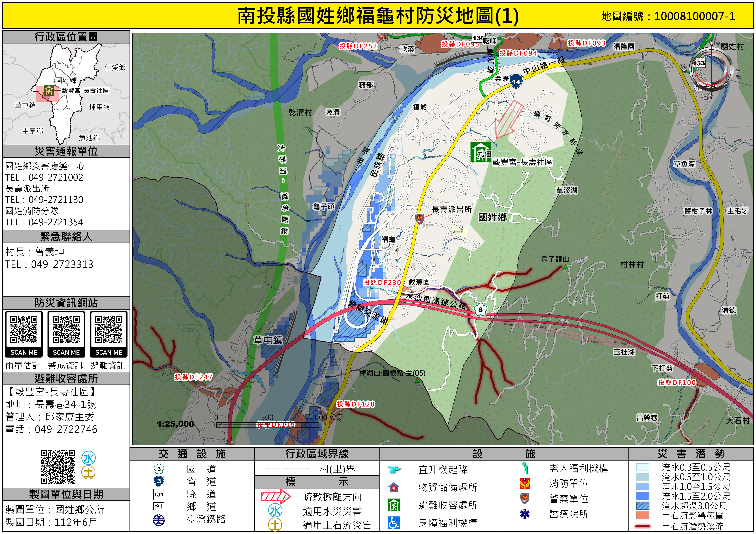Click the red 投縣DF230 stream label

(x=382, y=282)
